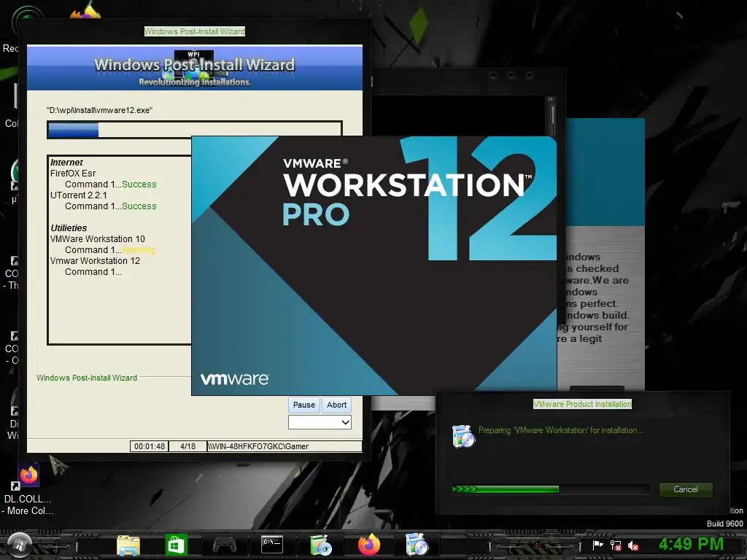Open the dropdown below Pause and Abort

pyautogui.click(x=320, y=422)
